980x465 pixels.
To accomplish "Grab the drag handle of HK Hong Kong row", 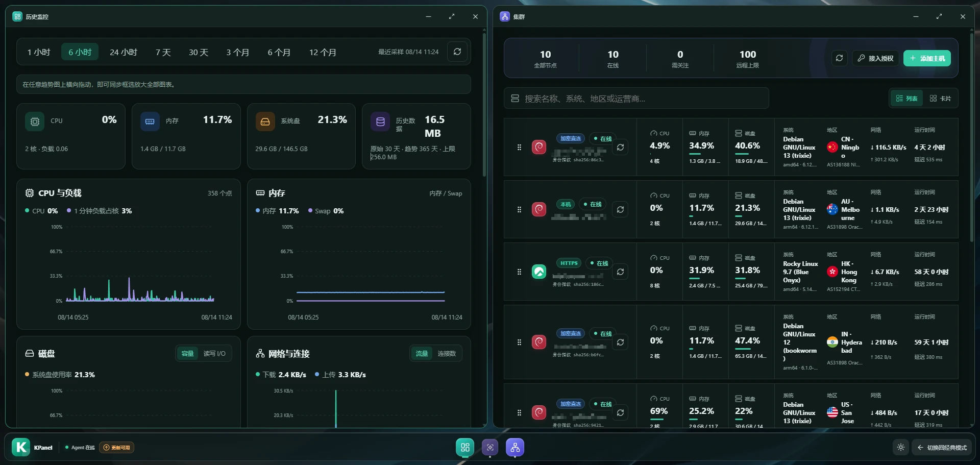I will point(519,272).
